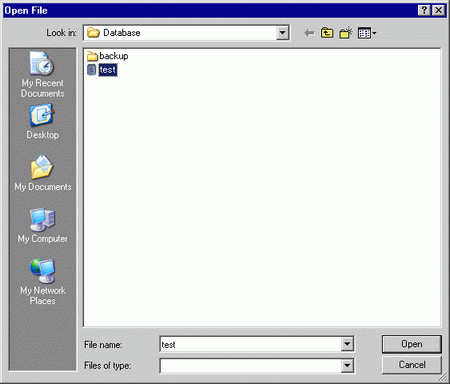Click the File name text field

251,344
